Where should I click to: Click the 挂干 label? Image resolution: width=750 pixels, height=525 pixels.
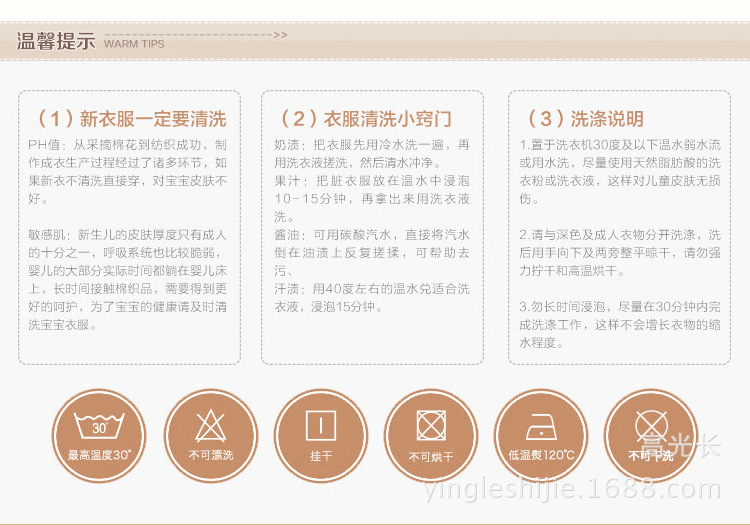[321, 456]
